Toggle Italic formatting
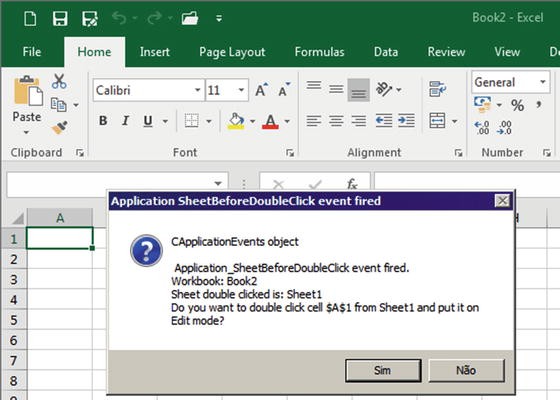 pos(125,121)
